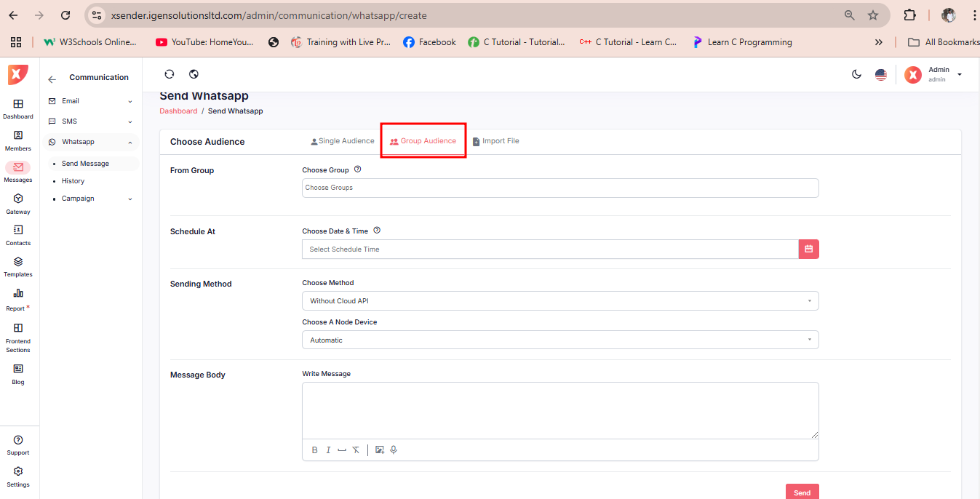980x499 pixels.
Task: Click the Send button
Action: 802,492
